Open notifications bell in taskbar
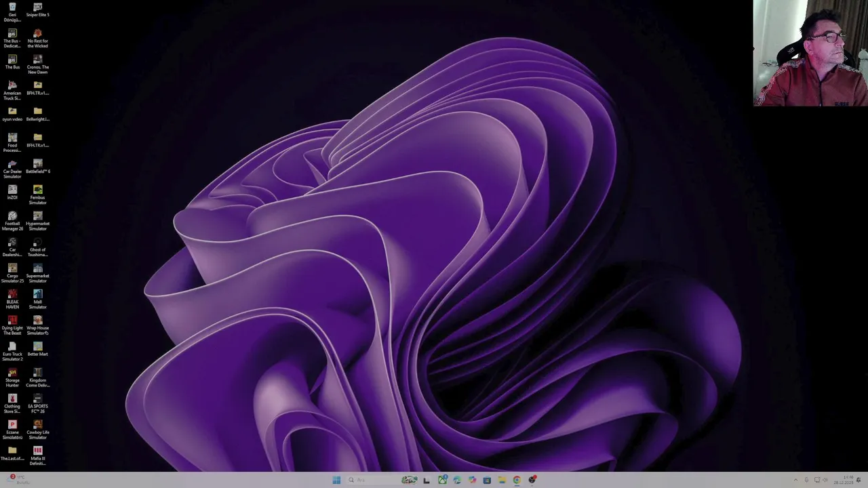 tap(859, 480)
